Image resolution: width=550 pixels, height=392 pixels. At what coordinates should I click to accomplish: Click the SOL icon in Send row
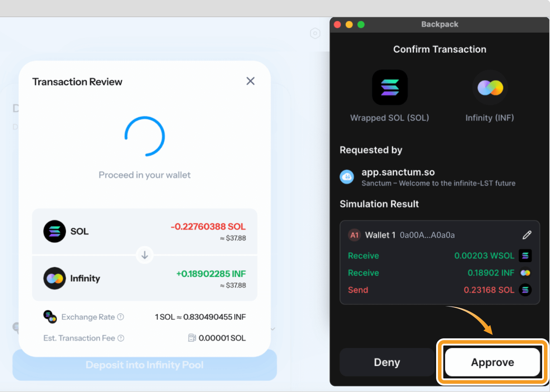(x=525, y=290)
